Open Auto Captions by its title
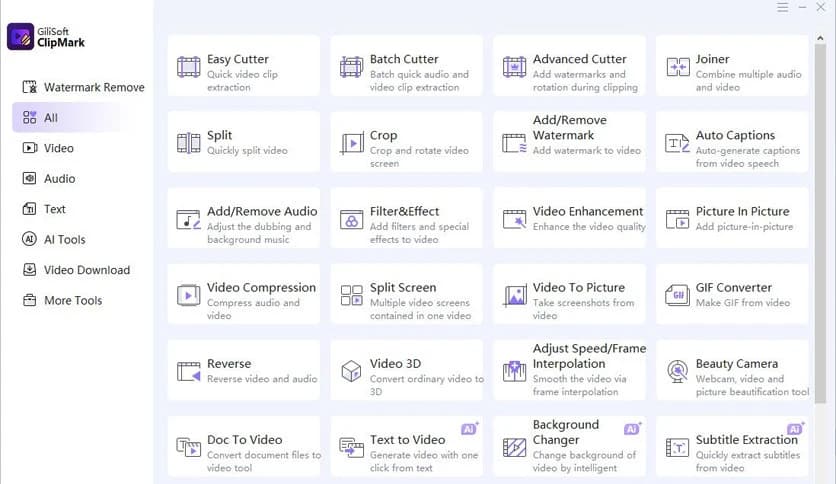Image resolution: width=836 pixels, height=484 pixels. coord(735,135)
